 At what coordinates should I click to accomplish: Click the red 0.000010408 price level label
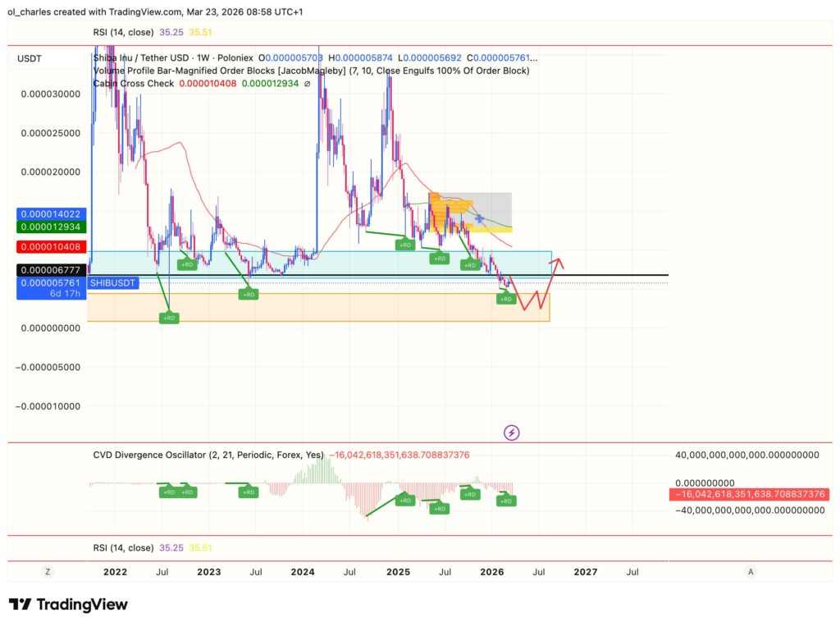pyautogui.click(x=52, y=246)
